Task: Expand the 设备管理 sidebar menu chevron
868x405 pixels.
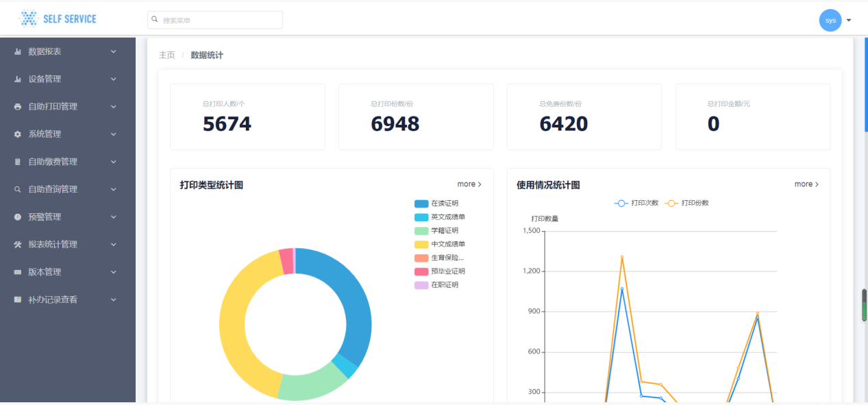Action: pos(114,79)
